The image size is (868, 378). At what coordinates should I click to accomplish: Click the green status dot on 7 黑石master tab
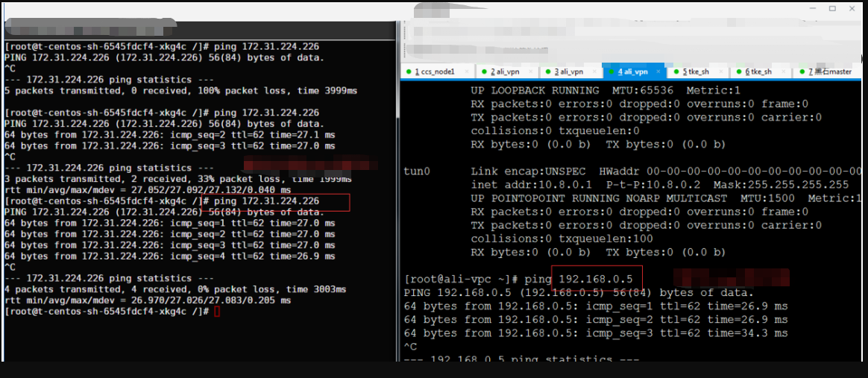point(802,72)
